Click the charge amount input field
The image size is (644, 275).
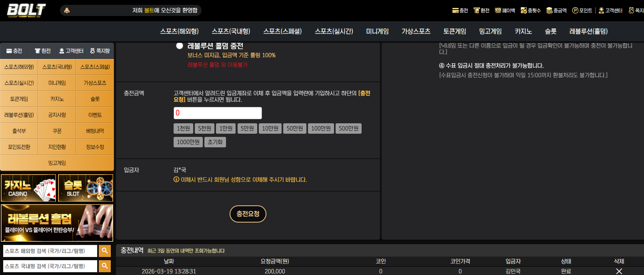[218, 113]
